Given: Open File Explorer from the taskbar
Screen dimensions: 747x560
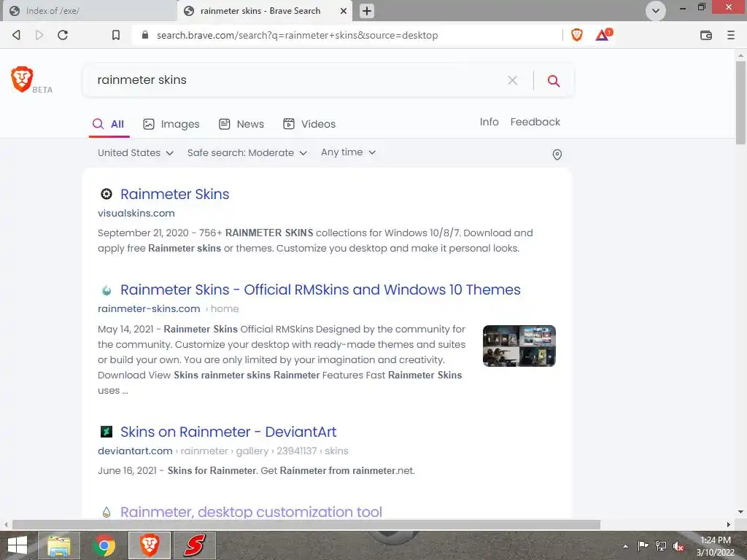Looking at the screenshot, I should point(58,545).
